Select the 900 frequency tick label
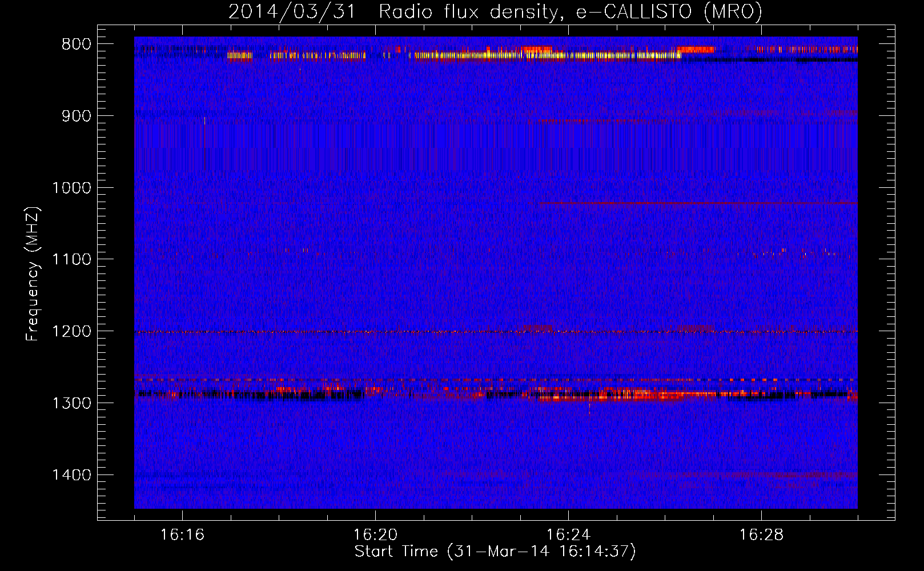 tap(76, 116)
